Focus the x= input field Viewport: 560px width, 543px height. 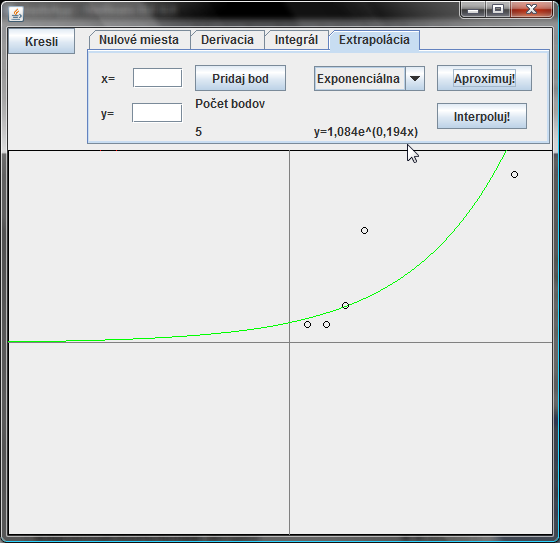click(x=158, y=78)
